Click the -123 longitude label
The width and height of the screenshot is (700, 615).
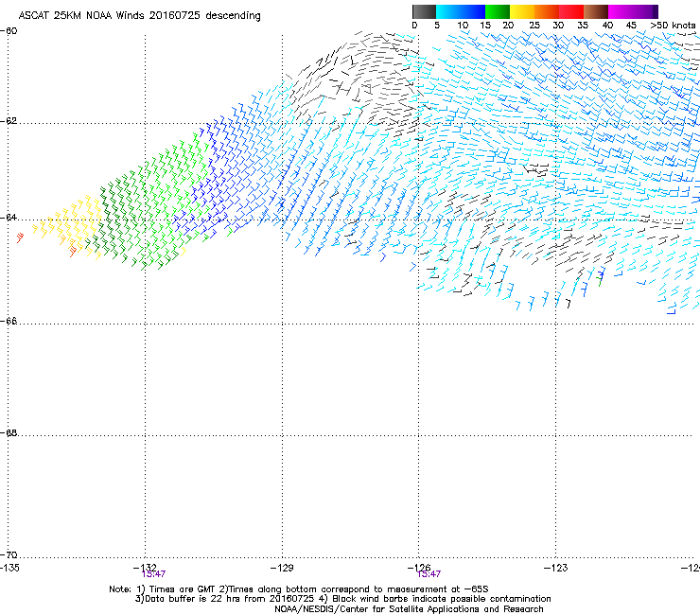[x=556, y=568]
